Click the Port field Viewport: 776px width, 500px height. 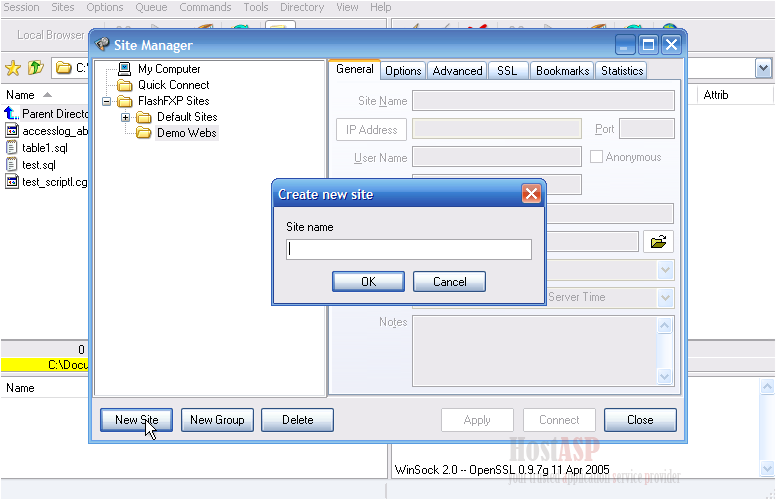647,129
